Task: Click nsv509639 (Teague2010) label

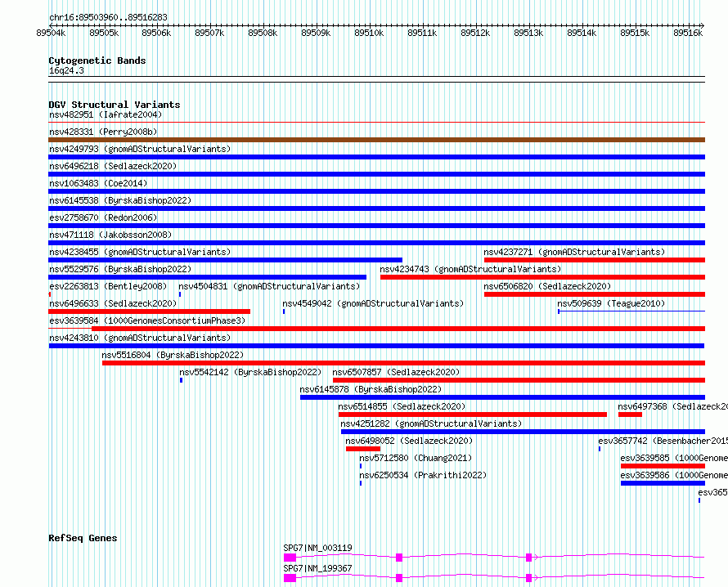Action: pos(611,303)
